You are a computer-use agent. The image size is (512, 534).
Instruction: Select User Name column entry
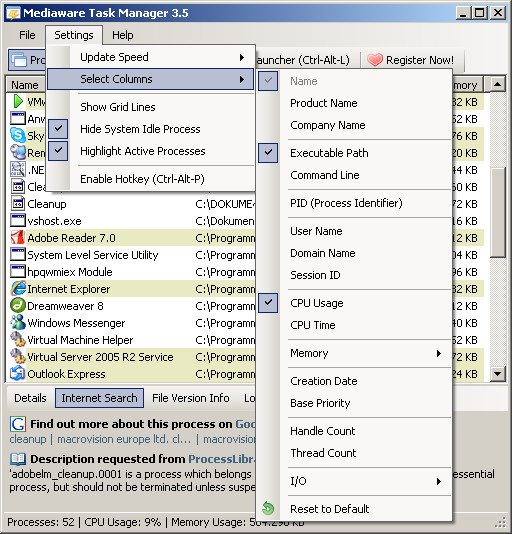pyautogui.click(x=354, y=231)
